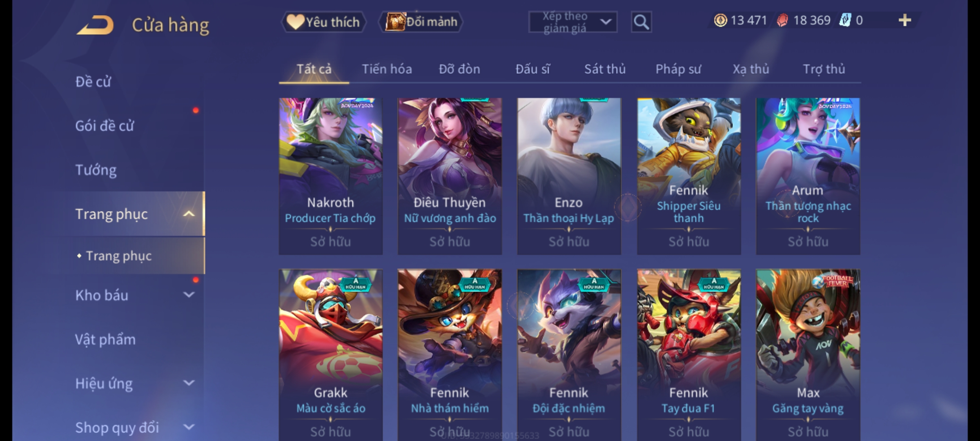Select the Tiến hóa tab
The height and width of the screenshot is (441, 980).
tap(387, 69)
